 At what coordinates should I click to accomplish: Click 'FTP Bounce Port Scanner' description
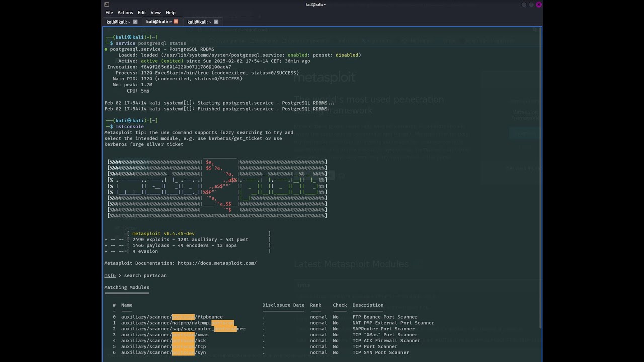385,317
